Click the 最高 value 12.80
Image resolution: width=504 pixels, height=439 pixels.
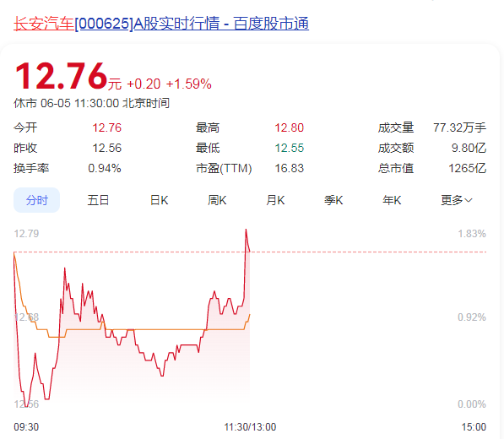tap(289, 127)
